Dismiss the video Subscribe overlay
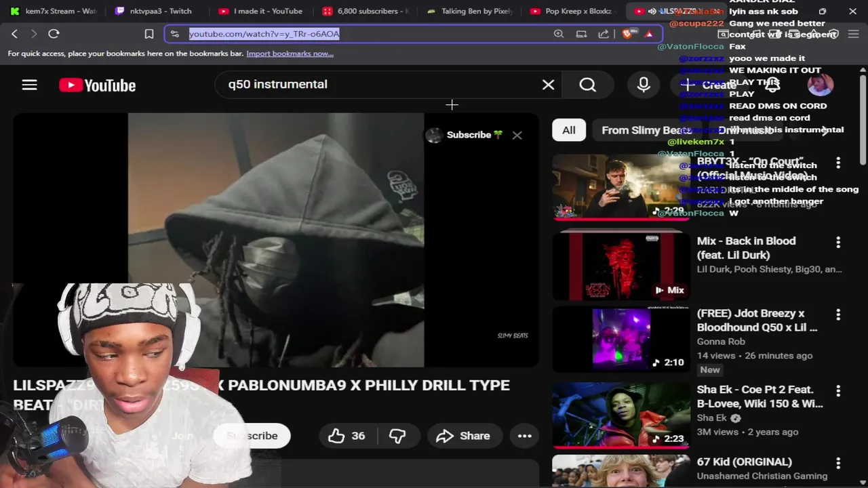The height and width of the screenshot is (488, 868). tap(517, 135)
